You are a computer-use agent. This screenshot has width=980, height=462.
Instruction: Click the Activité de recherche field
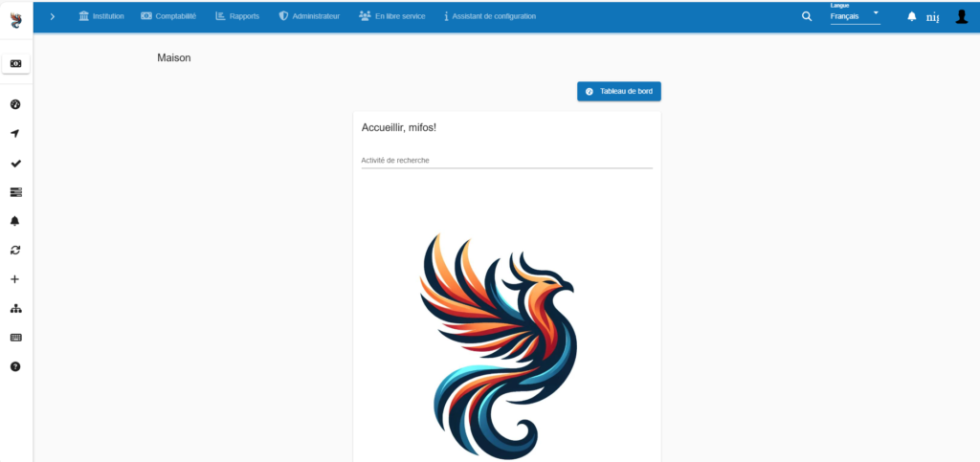point(507,161)
